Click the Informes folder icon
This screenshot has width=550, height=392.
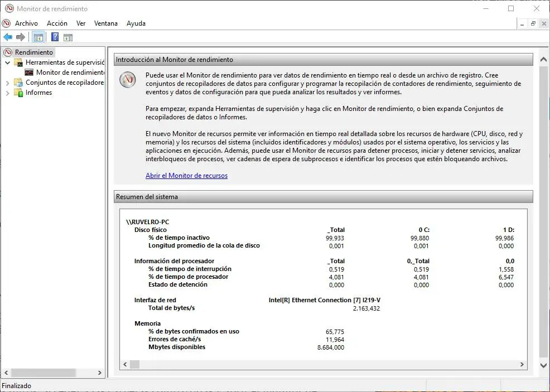18,93
